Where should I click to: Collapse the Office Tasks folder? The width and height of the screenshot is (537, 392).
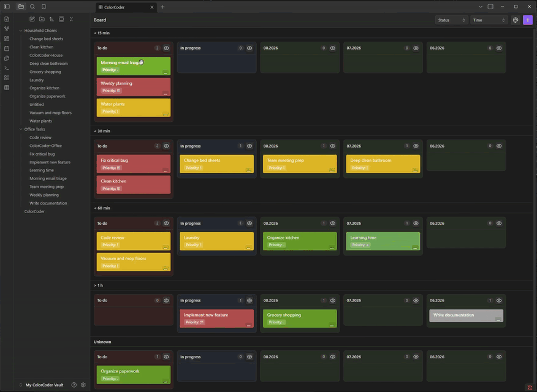(21, 129)
